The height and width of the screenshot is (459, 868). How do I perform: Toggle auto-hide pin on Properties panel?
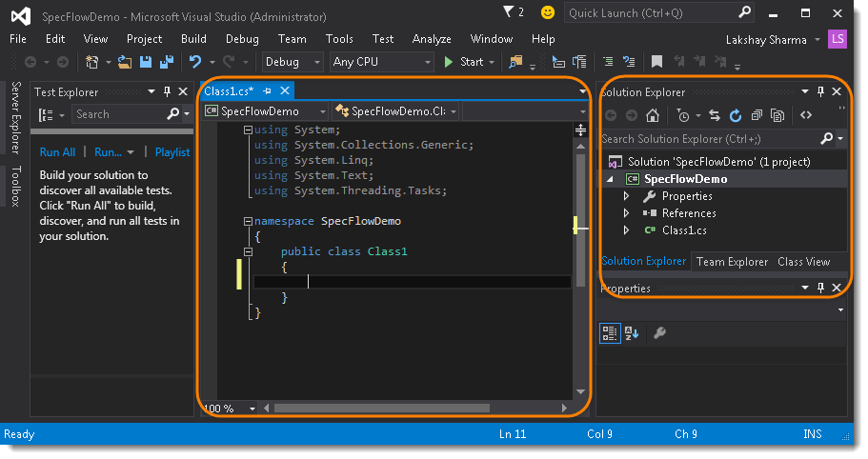point(821,288)
